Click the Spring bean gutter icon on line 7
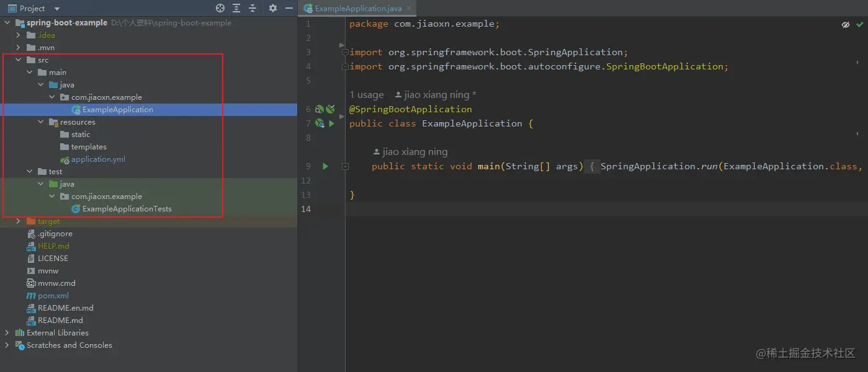This screenshot has height=372, width=868. point(320,123)
